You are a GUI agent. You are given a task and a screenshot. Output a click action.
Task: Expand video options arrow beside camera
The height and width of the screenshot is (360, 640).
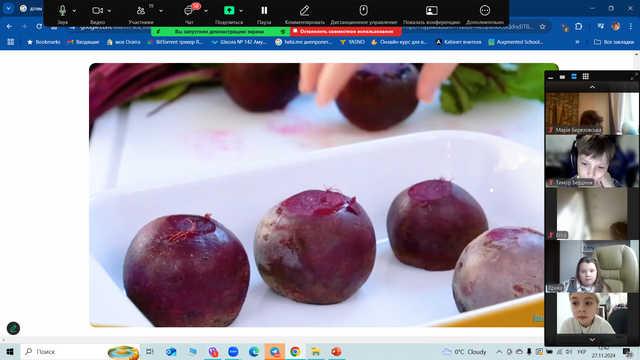pyautogui.click(x=109, y=11)
